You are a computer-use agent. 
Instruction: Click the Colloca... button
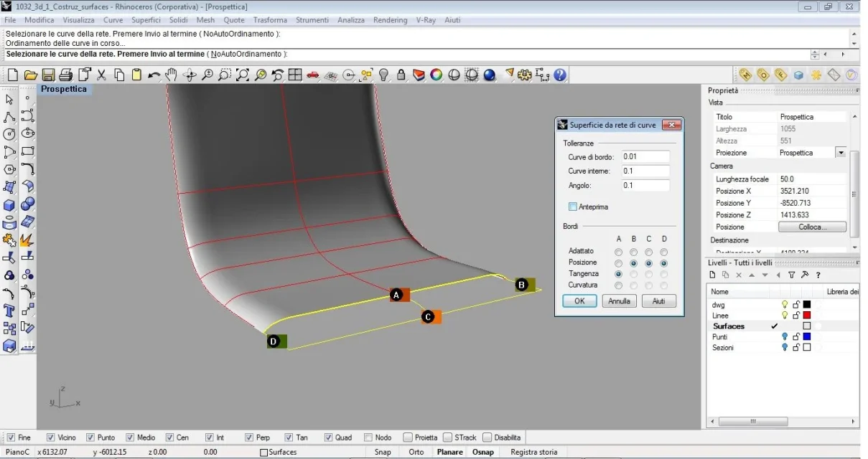point(813,227)
